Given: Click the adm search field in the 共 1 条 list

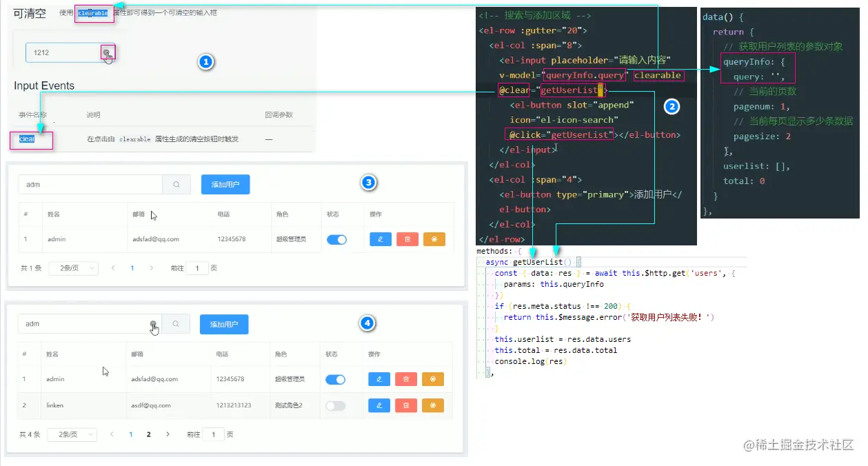Looking at the screenshot, I should (90, 185).
